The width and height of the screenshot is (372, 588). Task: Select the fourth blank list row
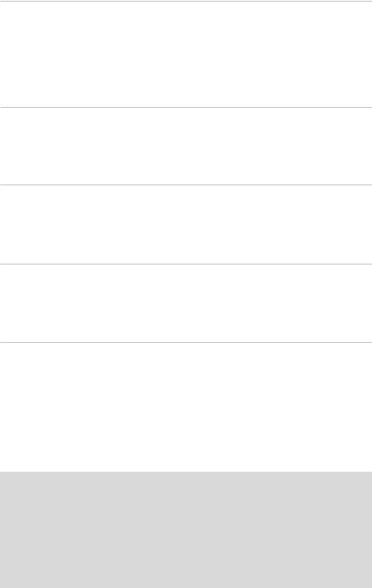point(186,303)
